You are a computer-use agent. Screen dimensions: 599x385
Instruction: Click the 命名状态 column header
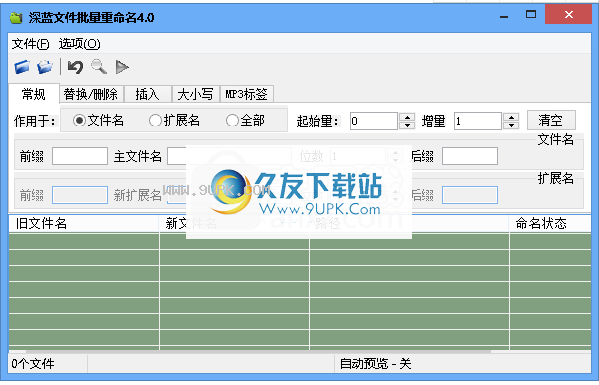coord(550,224)
